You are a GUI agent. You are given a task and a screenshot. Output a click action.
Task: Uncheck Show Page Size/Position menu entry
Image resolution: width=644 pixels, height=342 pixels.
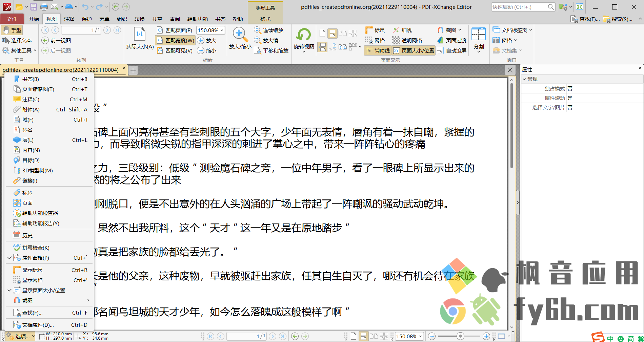50,290
